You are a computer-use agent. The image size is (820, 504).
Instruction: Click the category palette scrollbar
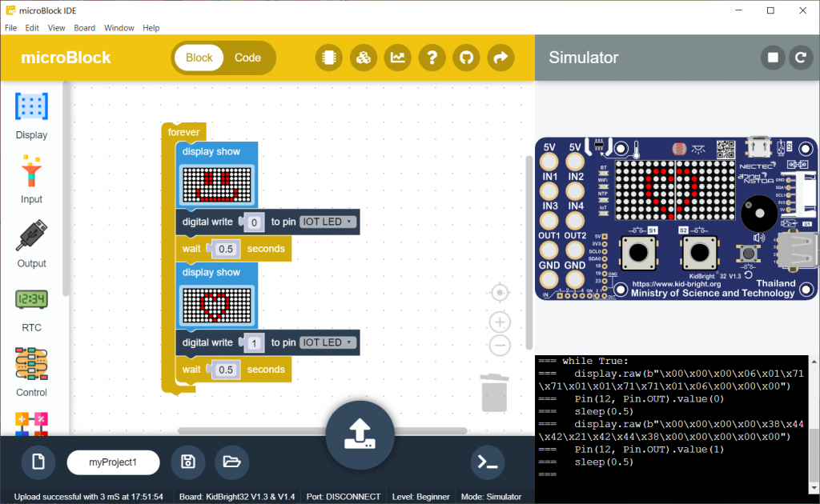tap(66, 189)
